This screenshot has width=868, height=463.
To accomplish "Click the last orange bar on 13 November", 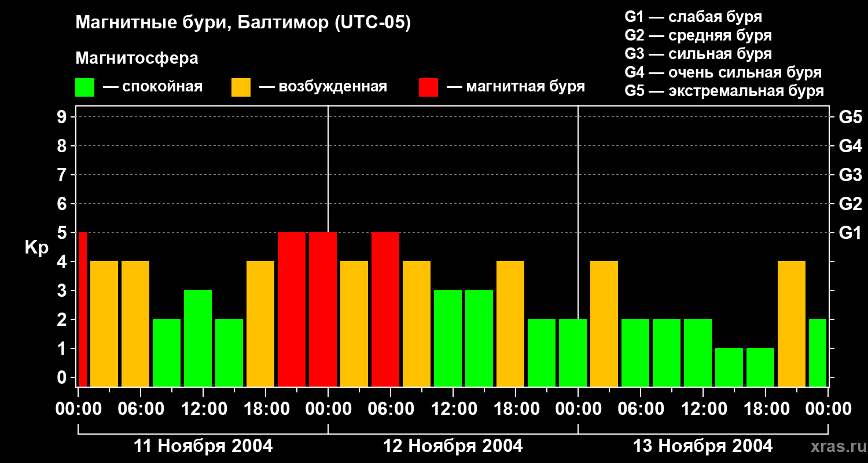I will [792, 324].
